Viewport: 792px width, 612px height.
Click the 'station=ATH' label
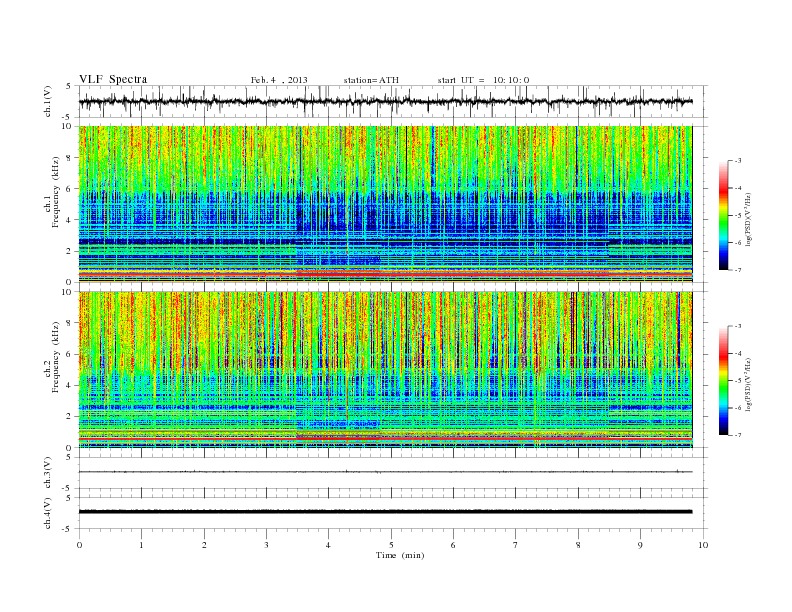click(x=371, y=80)
